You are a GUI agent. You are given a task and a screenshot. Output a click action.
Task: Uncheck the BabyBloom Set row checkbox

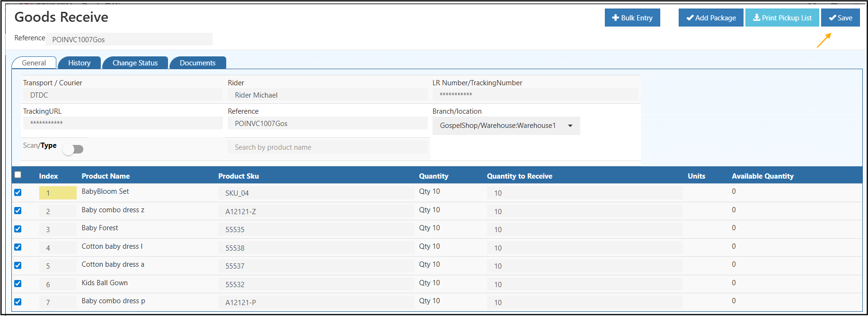[x=18, y=192]
